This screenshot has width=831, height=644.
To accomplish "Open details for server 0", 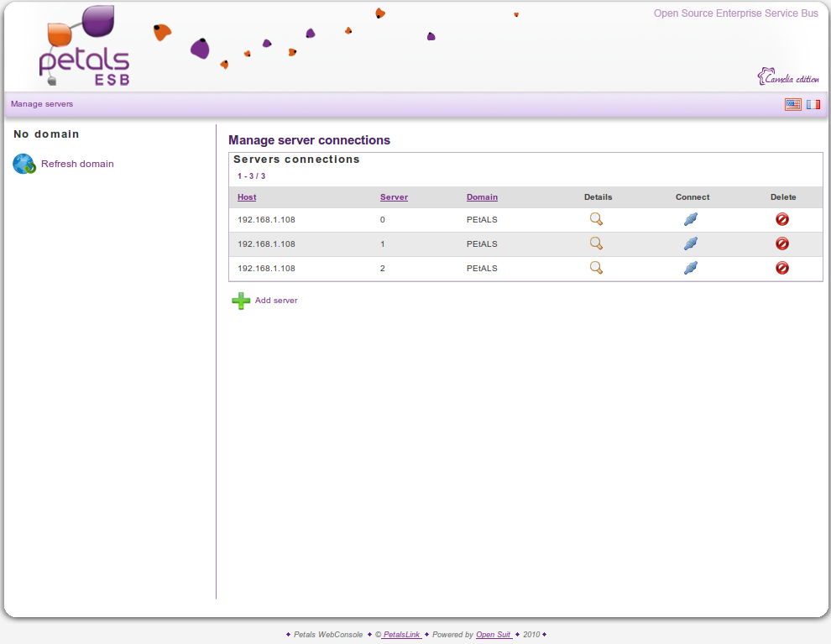I will (596, 219).
